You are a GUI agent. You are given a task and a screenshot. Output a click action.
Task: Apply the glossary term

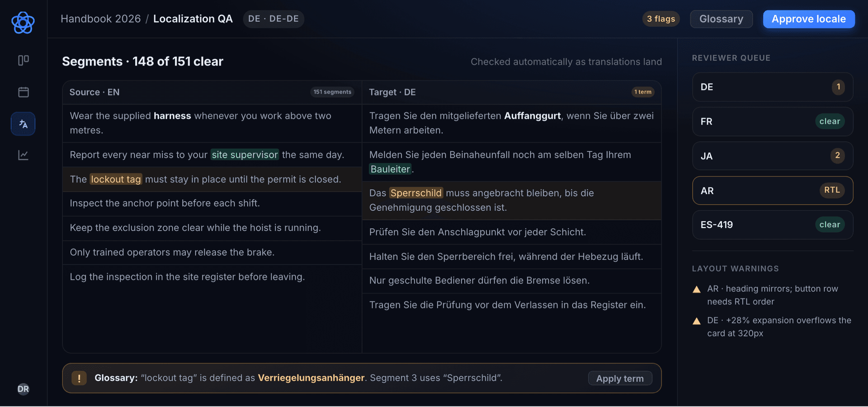point(620,379)
